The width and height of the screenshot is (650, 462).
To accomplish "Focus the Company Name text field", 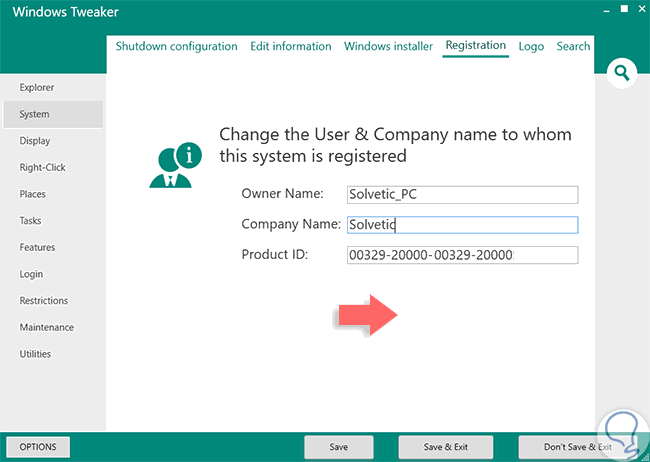I will point(462,225).
